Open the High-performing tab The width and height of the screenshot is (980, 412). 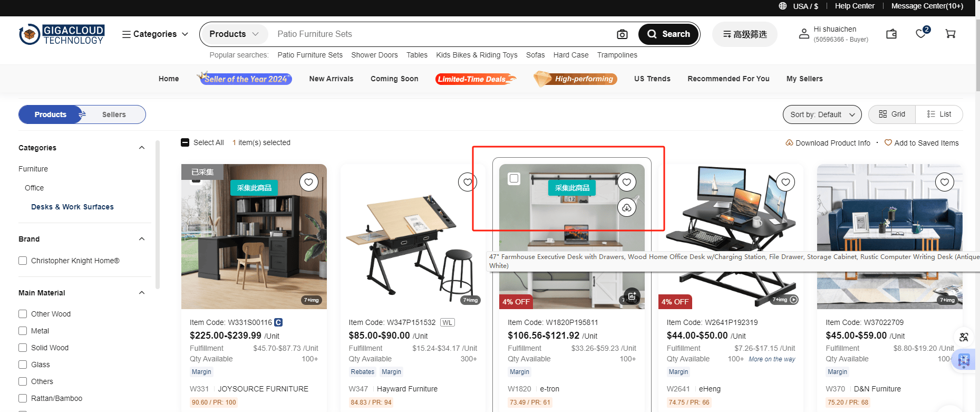point(576,79)
